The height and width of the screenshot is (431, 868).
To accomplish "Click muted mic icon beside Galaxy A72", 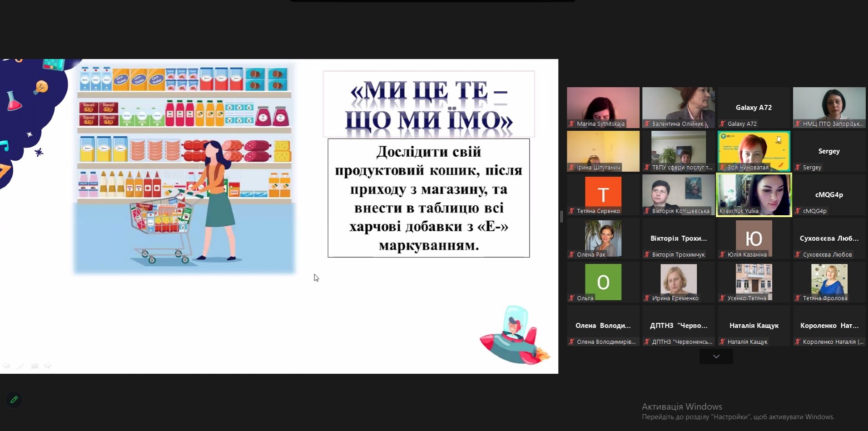I will 722,124.
